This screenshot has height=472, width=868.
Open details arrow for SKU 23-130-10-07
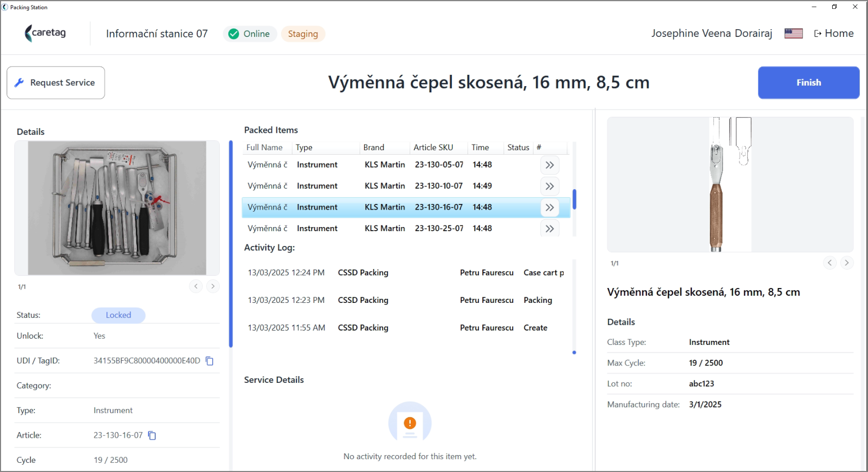(549, 186)
